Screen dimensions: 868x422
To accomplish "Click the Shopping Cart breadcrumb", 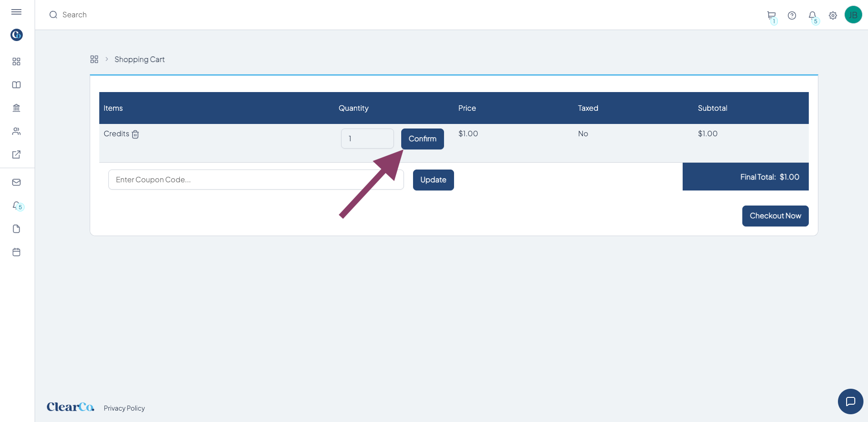I will (x=139, y=59).
